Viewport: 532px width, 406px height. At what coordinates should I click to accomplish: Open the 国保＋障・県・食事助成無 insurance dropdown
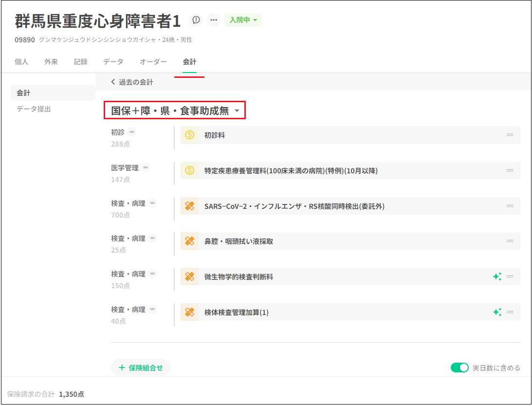point(175,111)
